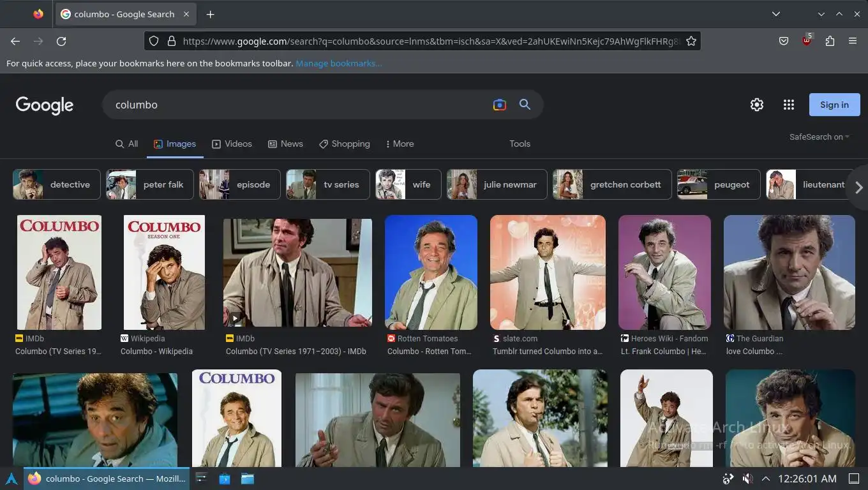The width and height of the screenshot is (868, 490).
Task: Open the slate.com hearts background image
Action: pos(548,272)
